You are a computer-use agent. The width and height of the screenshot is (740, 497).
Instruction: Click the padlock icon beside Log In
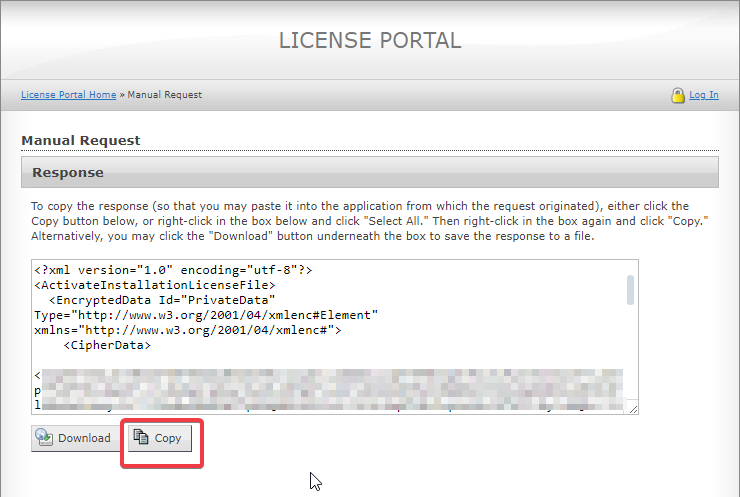pos(677,95)
